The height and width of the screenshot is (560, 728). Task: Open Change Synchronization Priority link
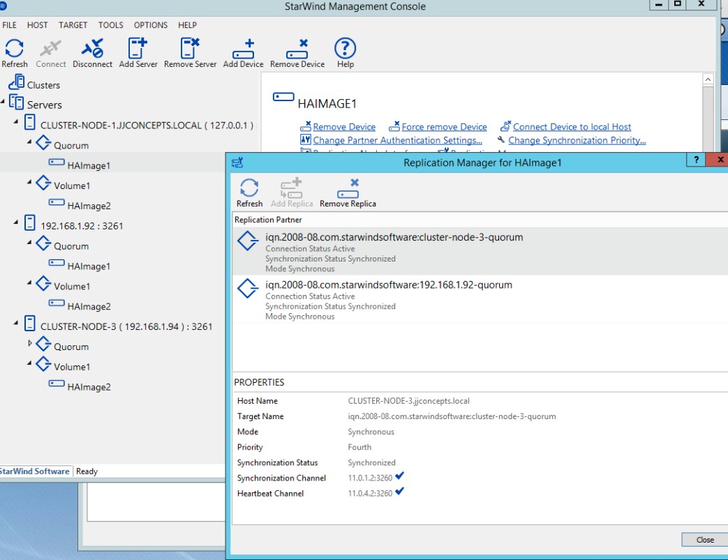pos(577,140)
